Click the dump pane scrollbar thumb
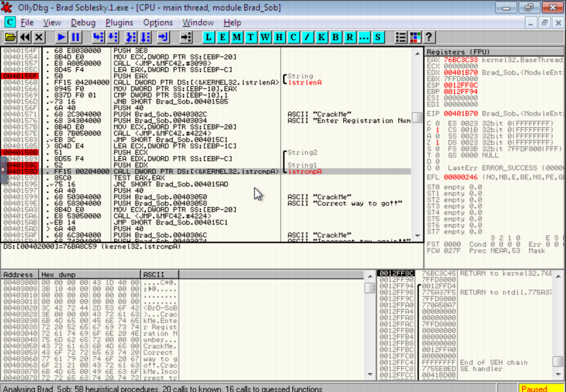This screenshot has height=392, width=566. [x=369, y=288]
